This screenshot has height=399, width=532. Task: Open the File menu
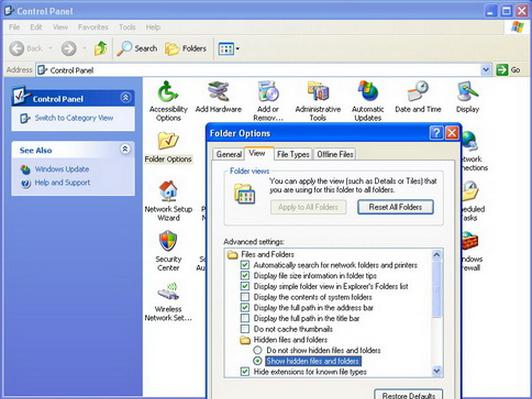coord(14,27)
